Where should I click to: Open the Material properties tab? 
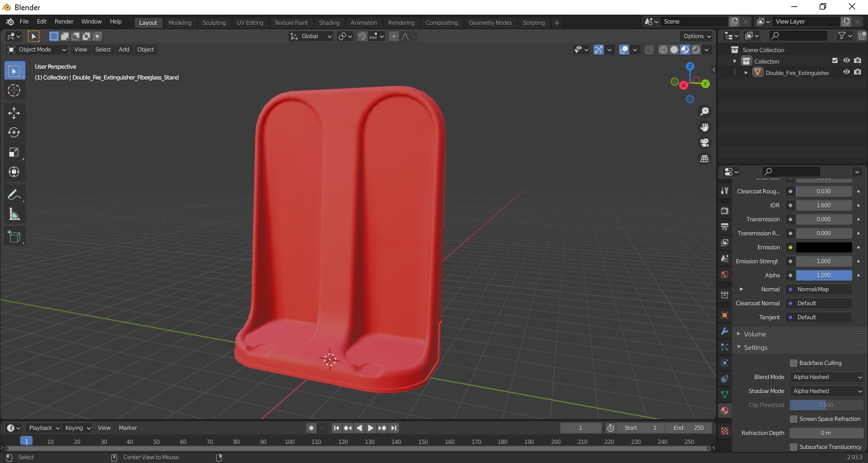(724, 411)
